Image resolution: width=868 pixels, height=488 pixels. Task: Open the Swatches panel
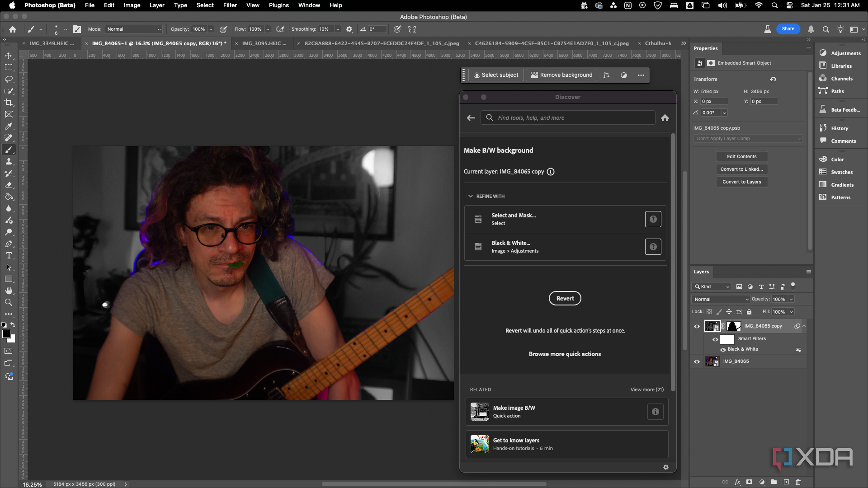(x=837, y=172)
